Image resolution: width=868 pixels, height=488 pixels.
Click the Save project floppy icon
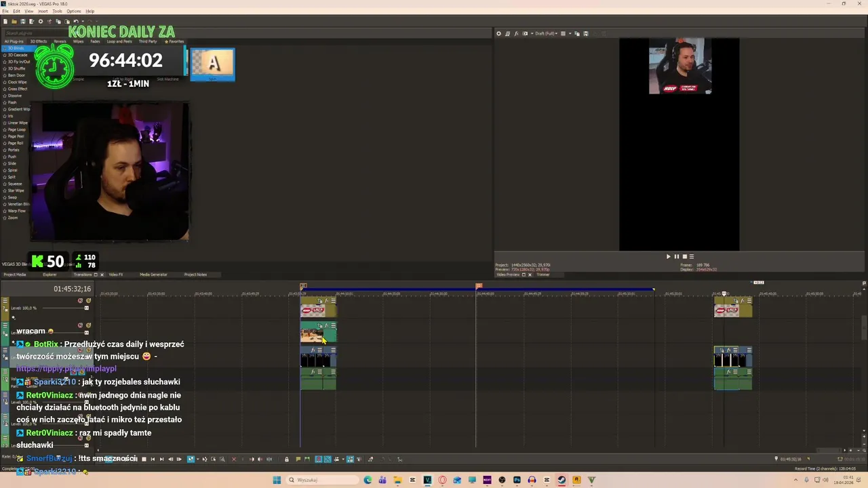[22, 22]
